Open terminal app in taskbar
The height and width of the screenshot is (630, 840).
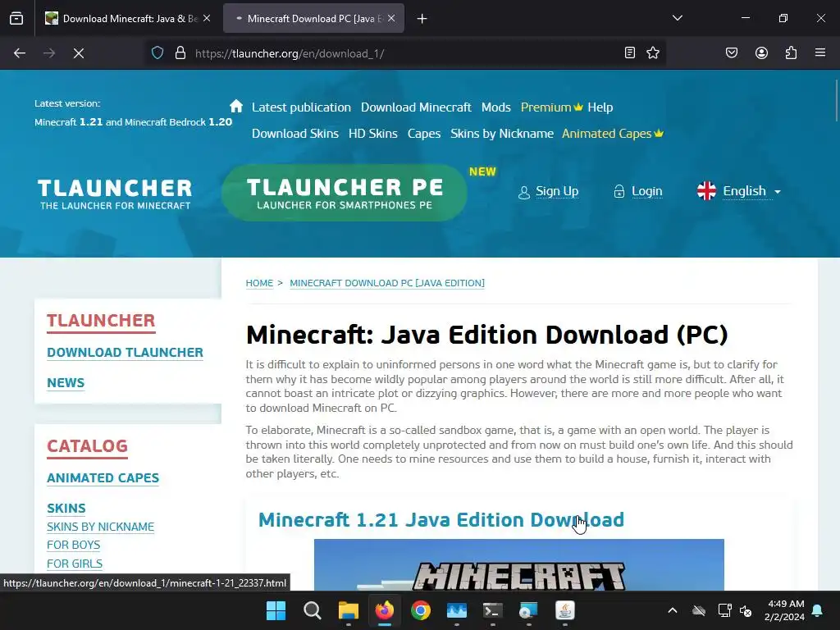tap(492, 610)
